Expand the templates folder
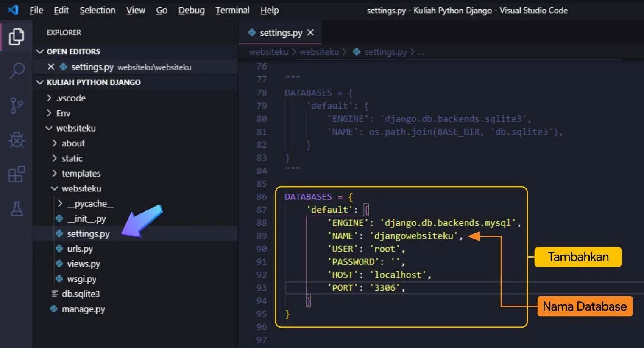 (55, 173)
